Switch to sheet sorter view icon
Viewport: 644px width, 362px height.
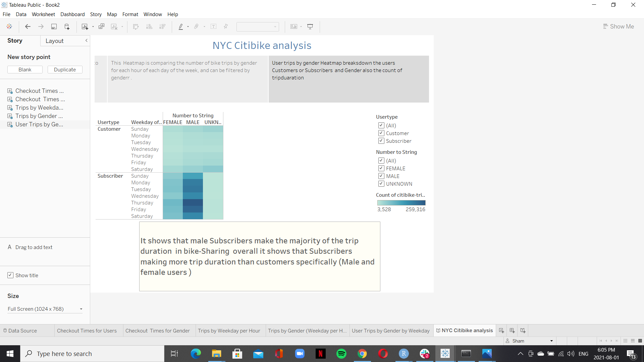pos(625,341)
